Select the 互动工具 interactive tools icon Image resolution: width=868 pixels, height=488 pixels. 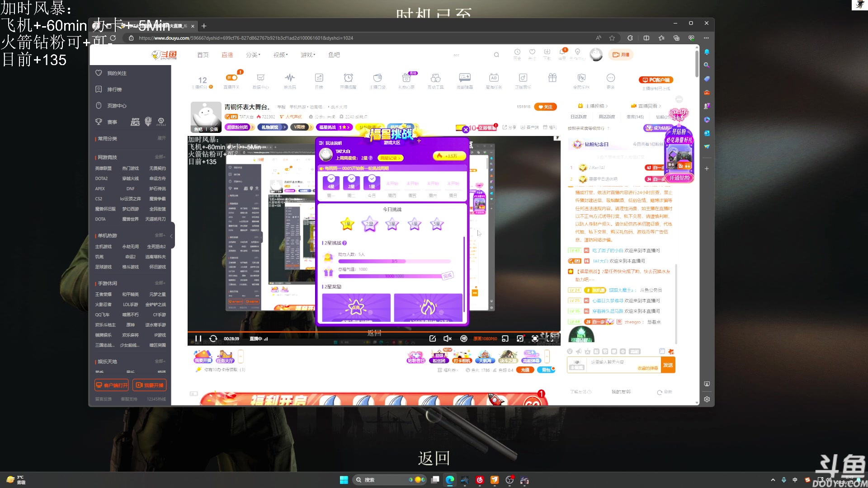(435, 80)
